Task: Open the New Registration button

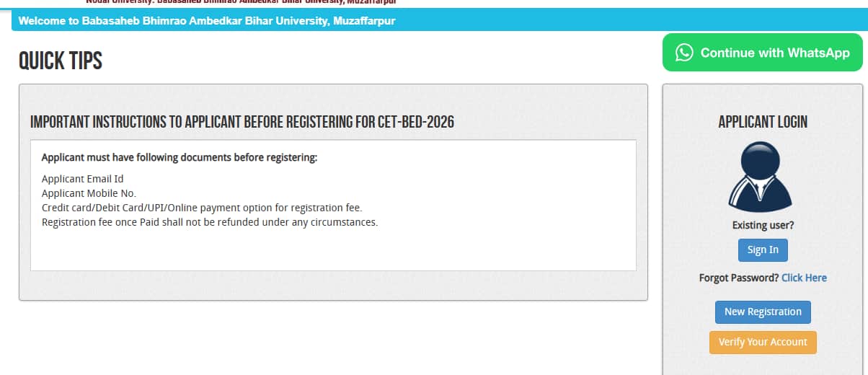Action: coord(763,312)
